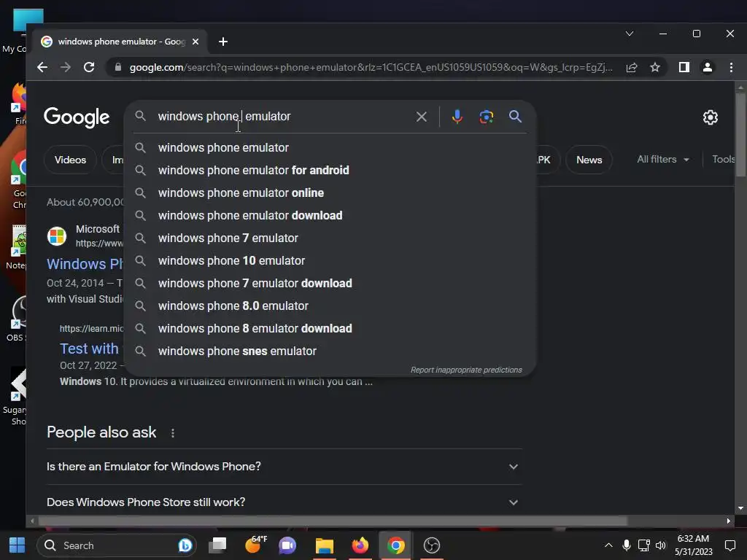The width and height of the screenshot is (747, 560).
Task: Choose 'windows phone 8 emulator download' suggestion
Action: [x=330, y=329]
